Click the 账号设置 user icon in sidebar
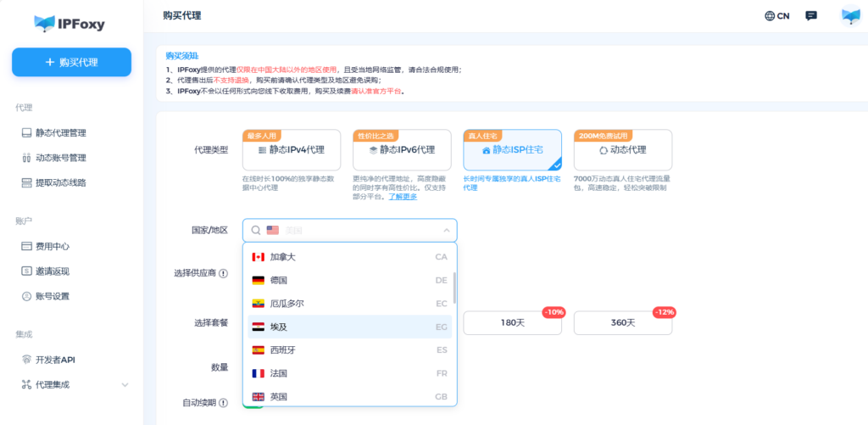 [26, 296]
